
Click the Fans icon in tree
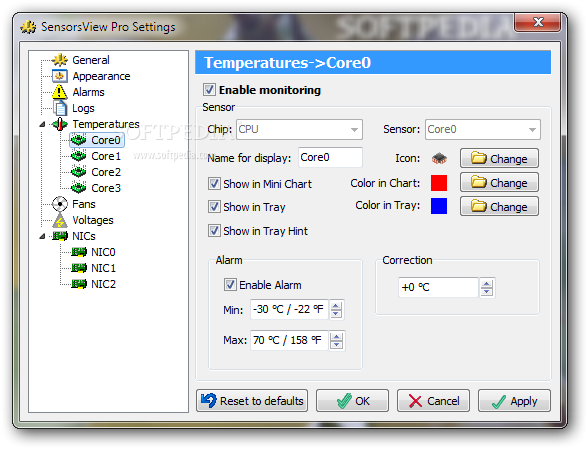point(60,204)
